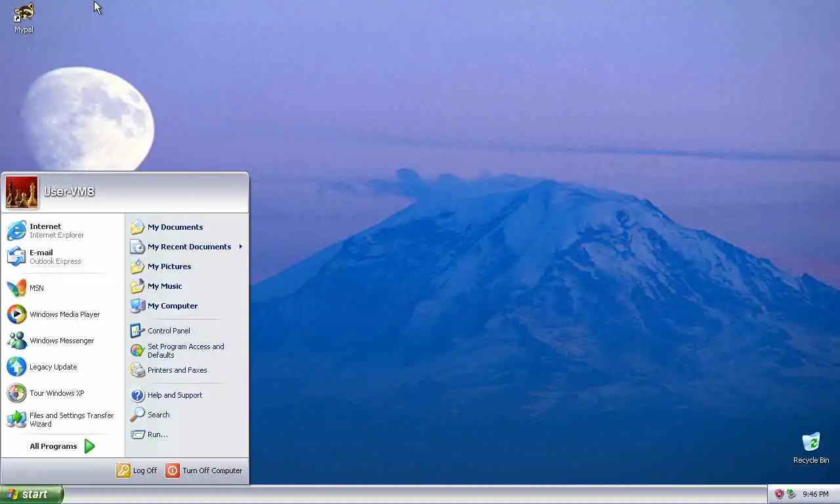Choose "Help and Support" text entry
Screen dimensions: 840x504
175,395
